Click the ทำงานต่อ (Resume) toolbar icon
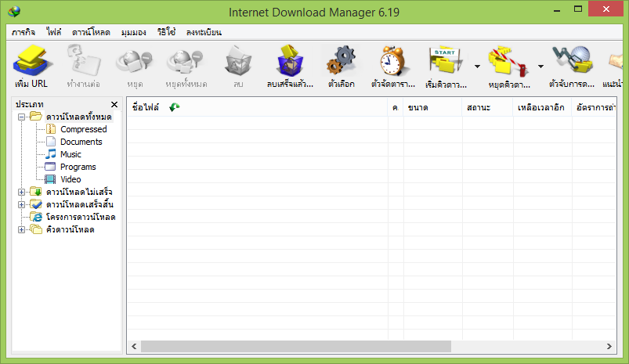The height and width of the screenshot is (364, 629). [84, 60]
